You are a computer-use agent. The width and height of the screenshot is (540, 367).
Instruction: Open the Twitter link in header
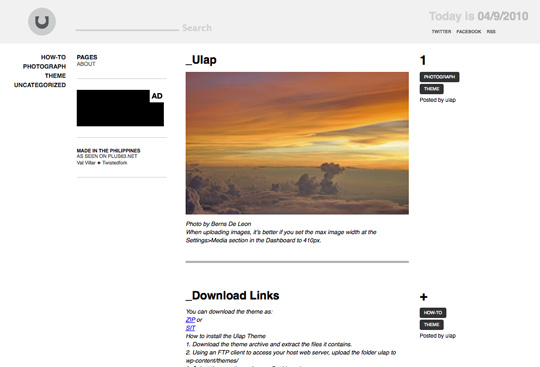pyautogui.click(x=441, y=31)
